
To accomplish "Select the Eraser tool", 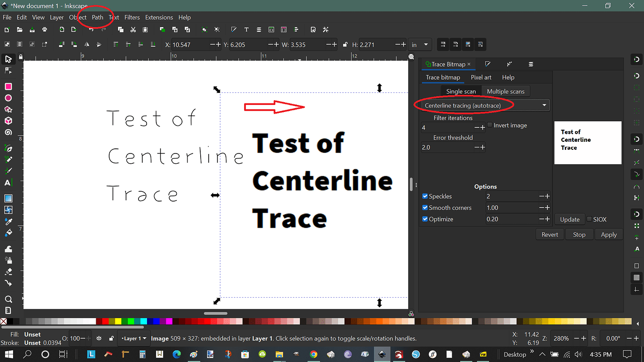I will [x=8, y=271].
